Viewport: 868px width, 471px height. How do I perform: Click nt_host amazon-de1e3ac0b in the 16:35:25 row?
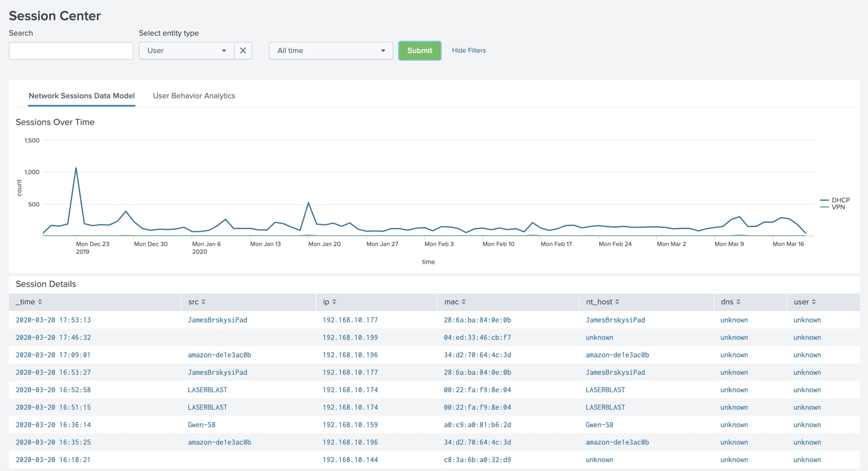click(x=617, y=443)
